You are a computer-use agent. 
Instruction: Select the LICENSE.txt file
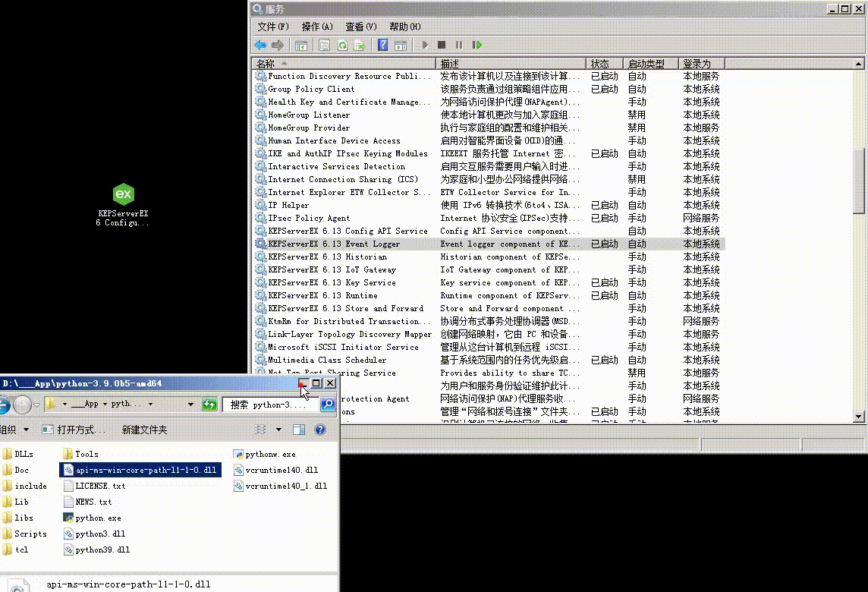[x=95, y=486]
